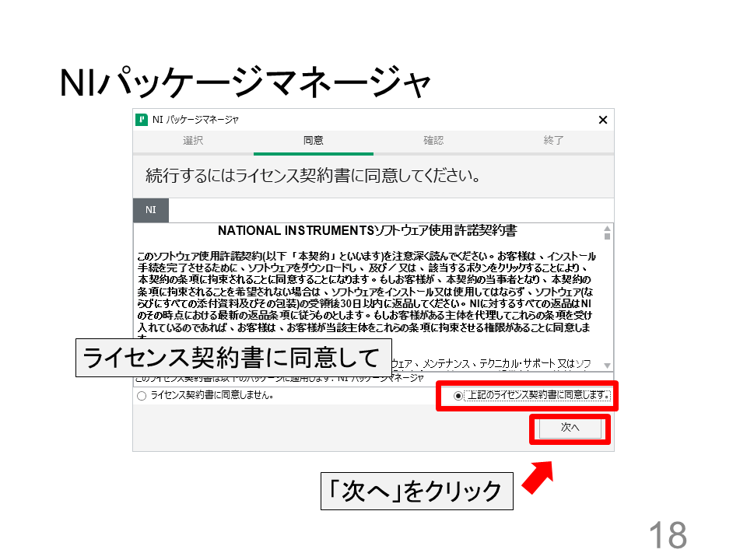747x560 pixels.
Task: Click the NATIONAL INSTRUMENTS license heading
Action: tap(367, 231)
